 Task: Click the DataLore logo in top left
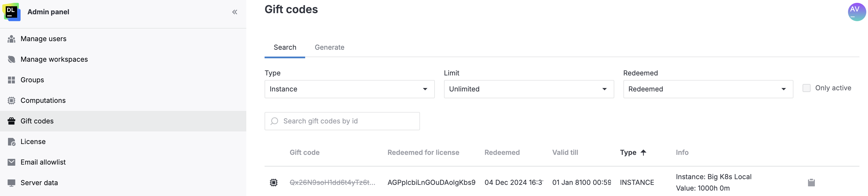coord(11,12)
